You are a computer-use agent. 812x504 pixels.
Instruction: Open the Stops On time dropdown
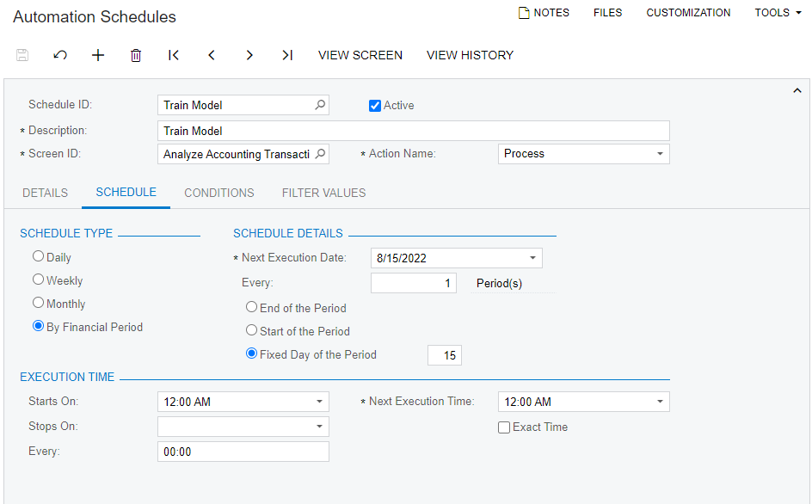tap(319, 427)
